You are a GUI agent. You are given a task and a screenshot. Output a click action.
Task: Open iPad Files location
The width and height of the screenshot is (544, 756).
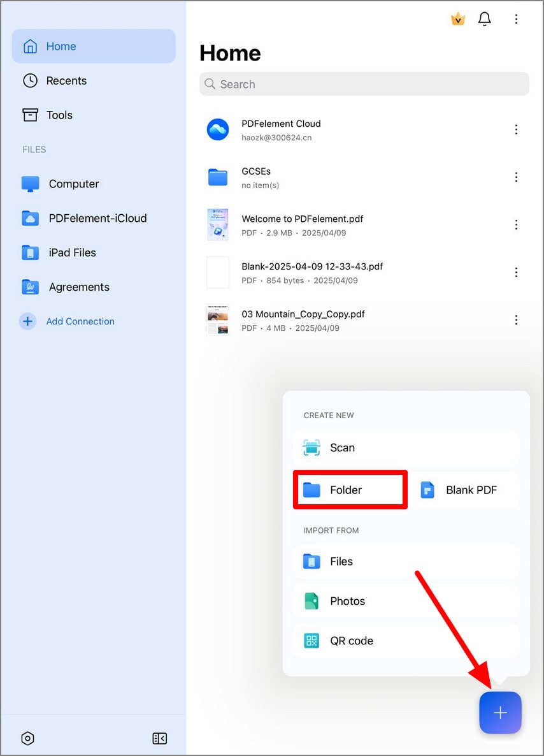coord(94,252)
